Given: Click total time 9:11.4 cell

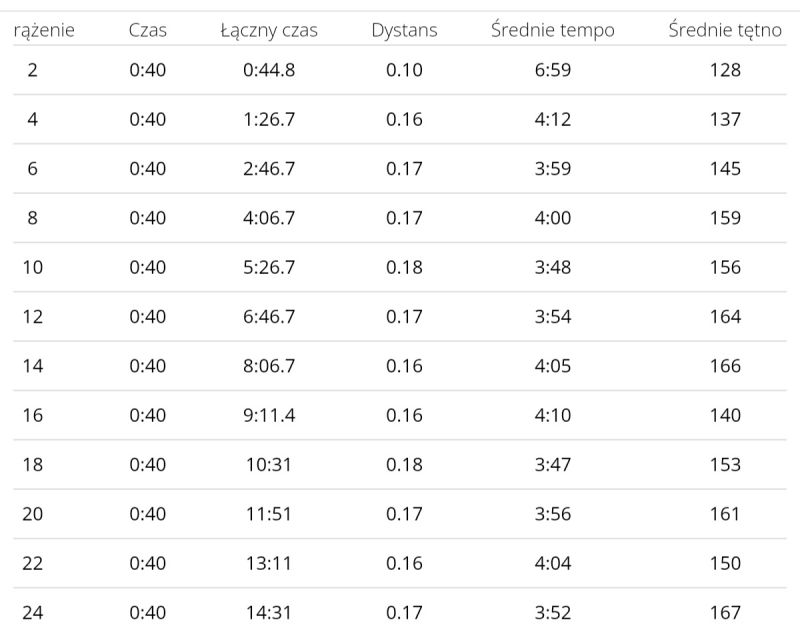Looking at the screenshot, I should [x=269, y=415].
